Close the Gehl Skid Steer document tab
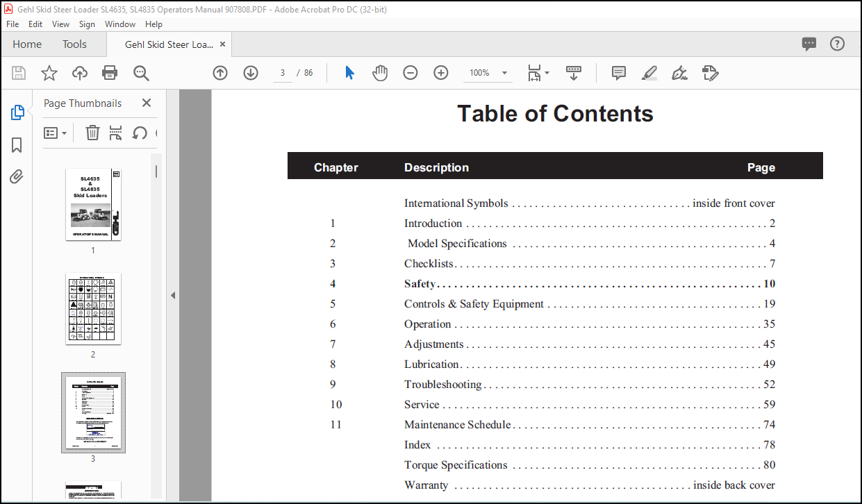The image size is (862, 504). (x=222, y=44)
